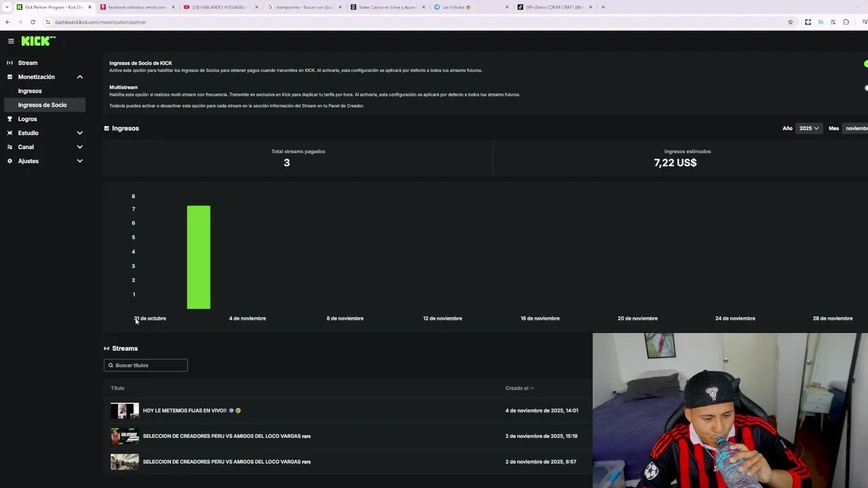Switch to the Stake Casino tab
868x488 pixels.
pos(387,7)
